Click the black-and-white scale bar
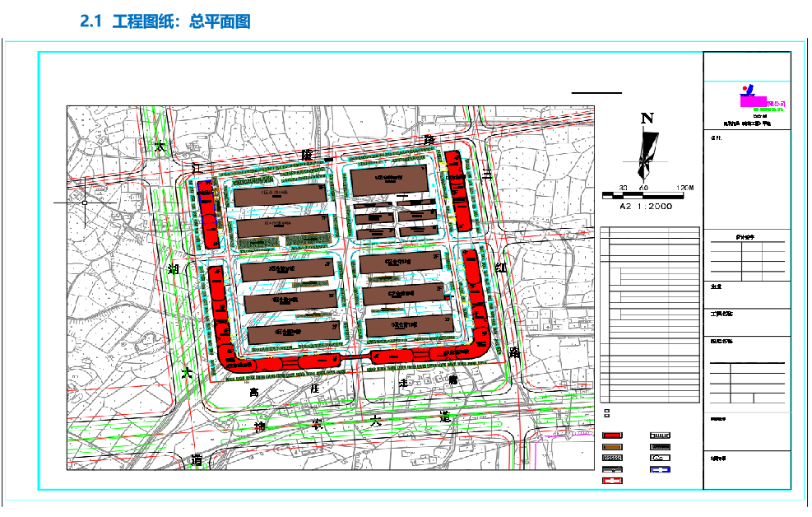 [647, 196]
